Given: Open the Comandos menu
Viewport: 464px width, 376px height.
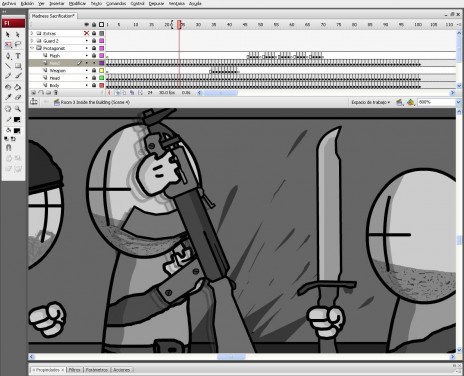Looking at the screenshot, I should coord(116,4).
